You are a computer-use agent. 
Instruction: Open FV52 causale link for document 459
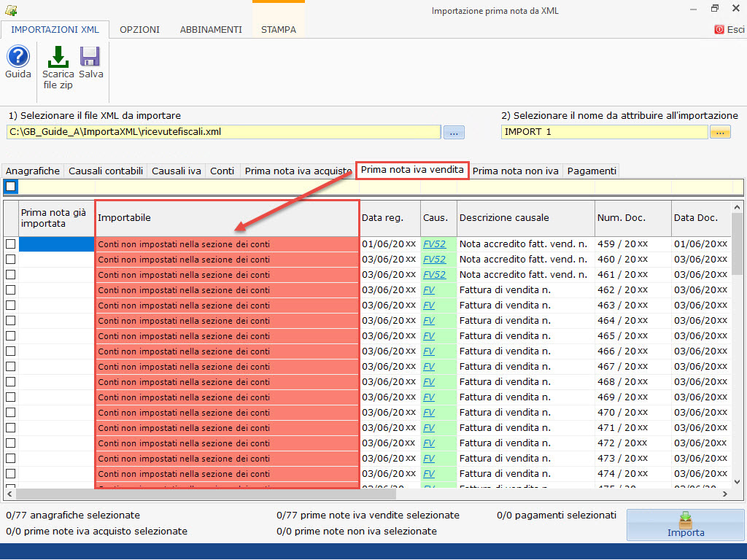pos(435,244)
